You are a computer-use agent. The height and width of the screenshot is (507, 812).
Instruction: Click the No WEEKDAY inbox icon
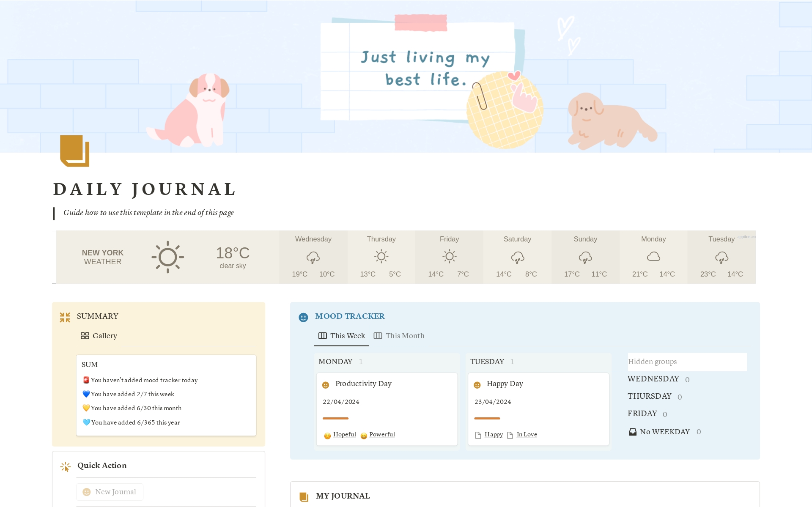633,432
